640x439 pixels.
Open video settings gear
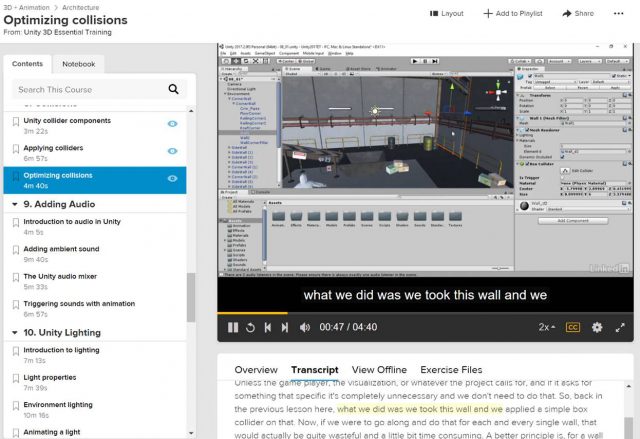pyautogui.click(x=597, y=327)
